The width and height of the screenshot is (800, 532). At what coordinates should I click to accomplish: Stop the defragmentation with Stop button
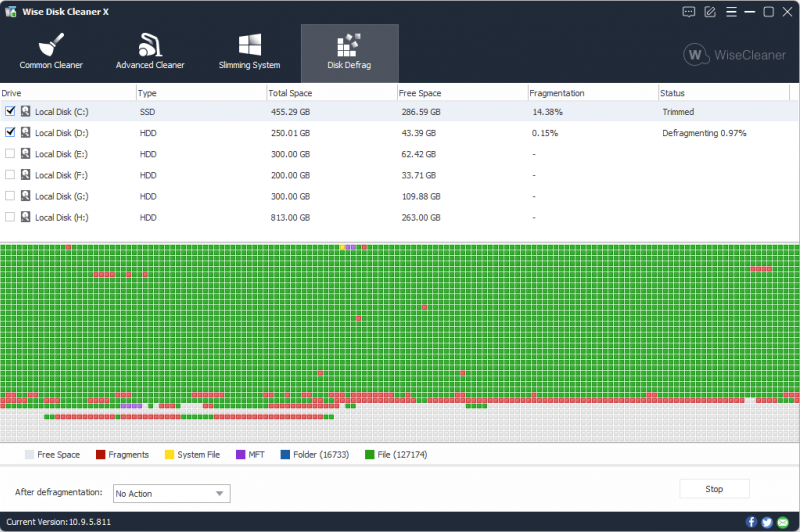pos(714,489)
